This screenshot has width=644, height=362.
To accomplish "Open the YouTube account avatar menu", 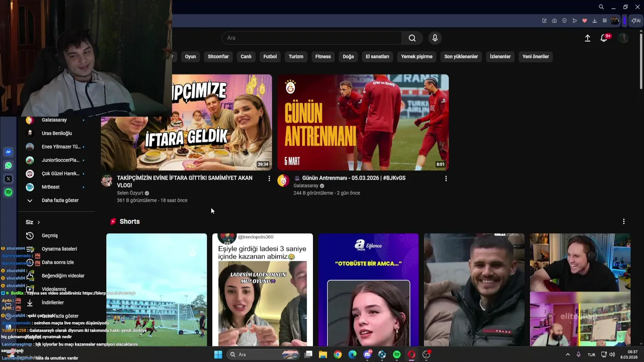I will [x=623, y=38].
